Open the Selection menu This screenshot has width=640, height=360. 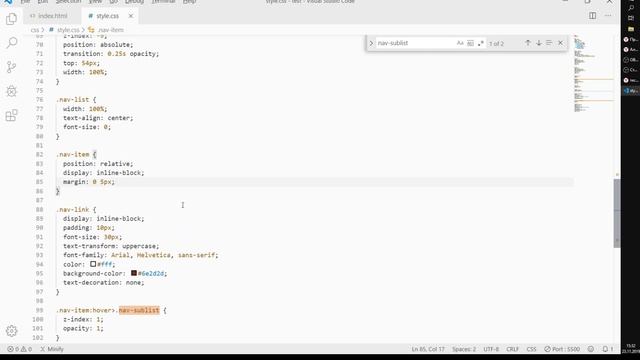tap(68, 2)
